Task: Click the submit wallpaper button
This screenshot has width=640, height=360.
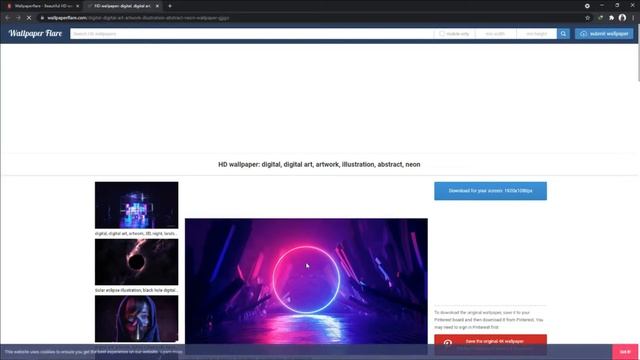Action: coord(604,34)
